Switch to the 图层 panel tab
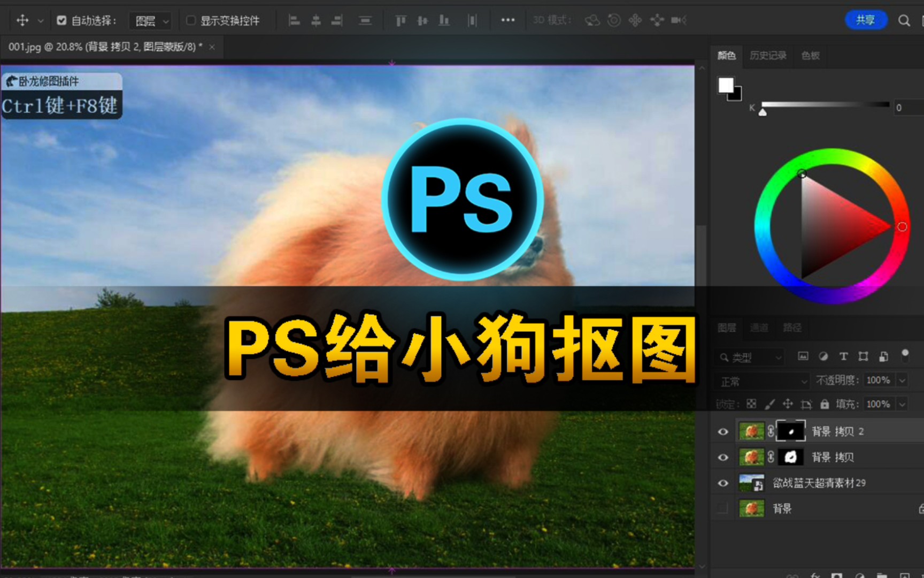This screenshot has width=924, height=578. tap(727, 328)
